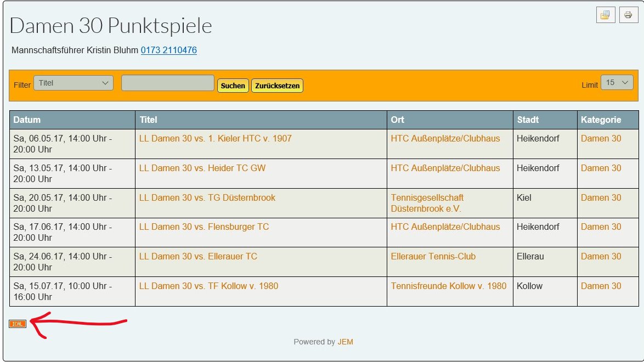Open the Ellerauer Tennis-Club venue link
The width and height of the screenshot is (644, 362).
tap(433, 257)
